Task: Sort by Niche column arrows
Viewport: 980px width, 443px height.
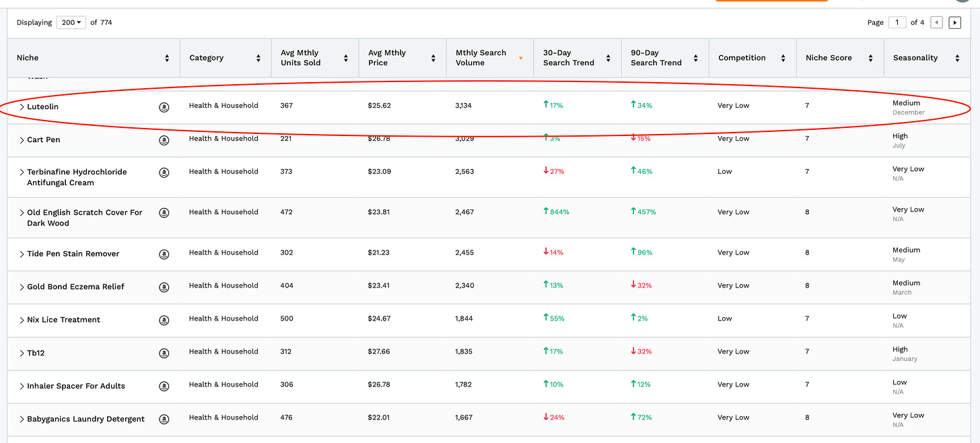Action: (x=167, y=59)
